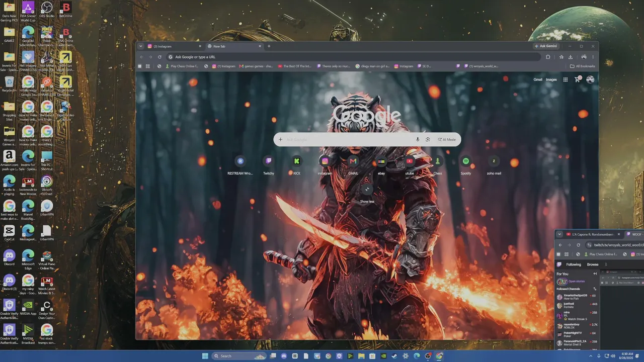Open the Chess shortcut tile
Viewport: 644px width, 362px height.
(438, 165)
